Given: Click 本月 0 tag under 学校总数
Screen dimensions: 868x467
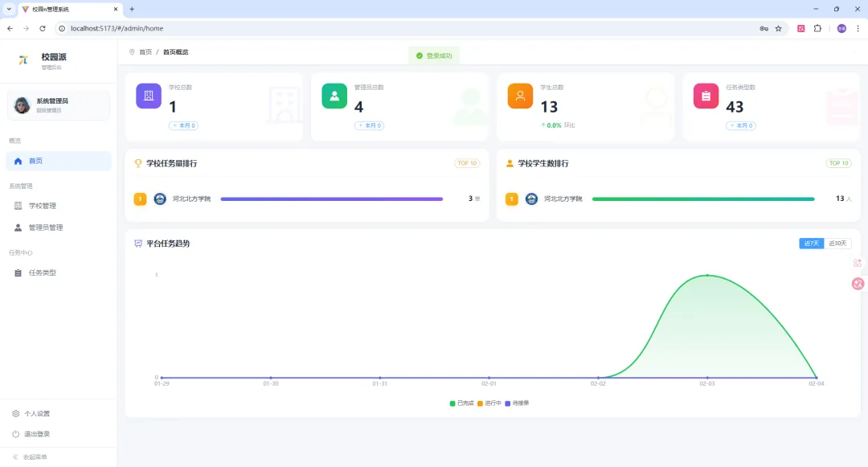Looking at the screenshot, I should click(184, 125).
